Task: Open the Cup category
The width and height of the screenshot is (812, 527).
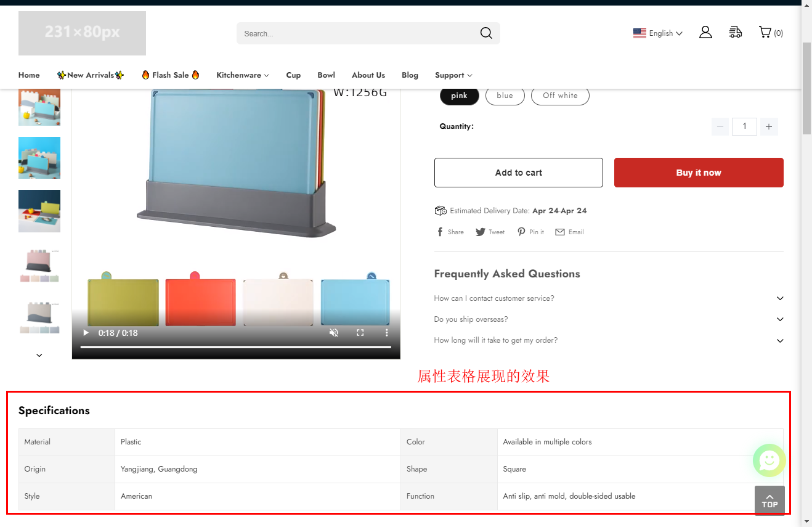Action: point(293,75)
